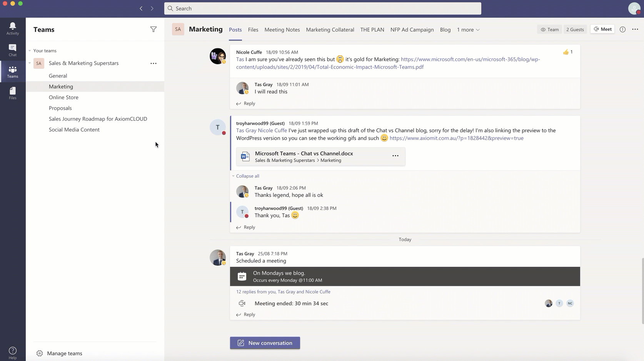Viewport: 644px width, 361px height.
Task: Open the axiomit.com.au preview link
Action: (456, 138)
